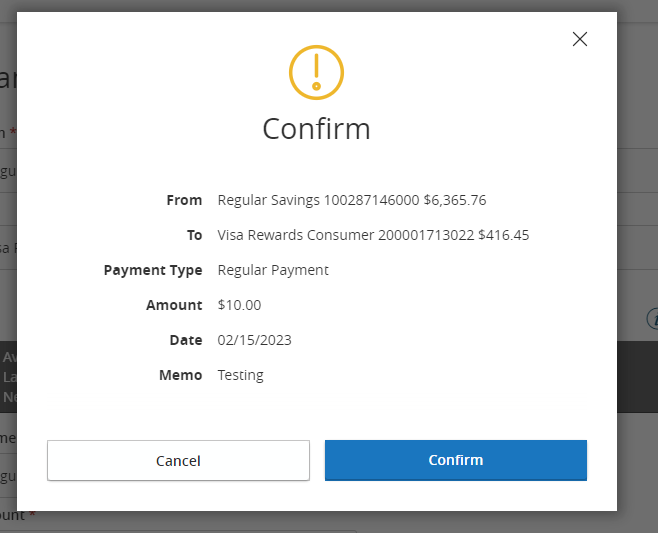Click the To account Visa Rewards Consumer
Viewport: 658px width, 533px height.
pos(373,235)
